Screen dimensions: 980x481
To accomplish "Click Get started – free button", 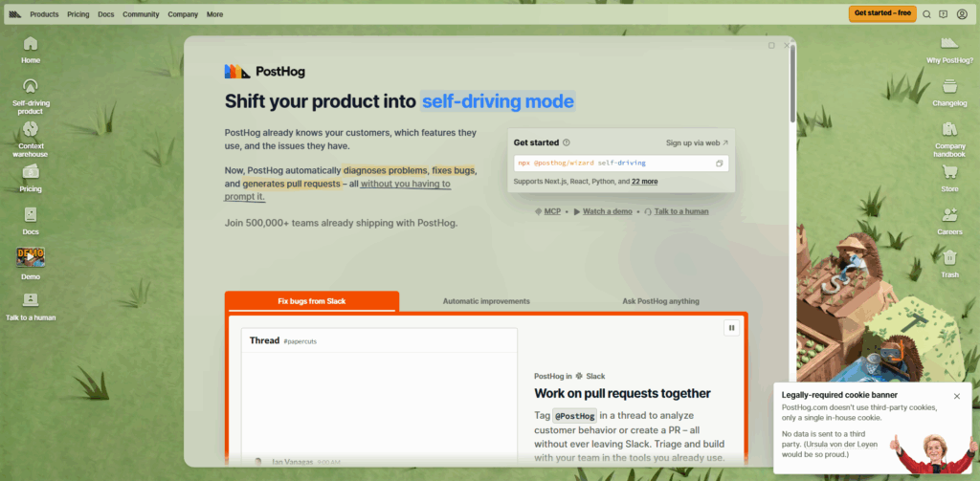I will click(882, 13).
